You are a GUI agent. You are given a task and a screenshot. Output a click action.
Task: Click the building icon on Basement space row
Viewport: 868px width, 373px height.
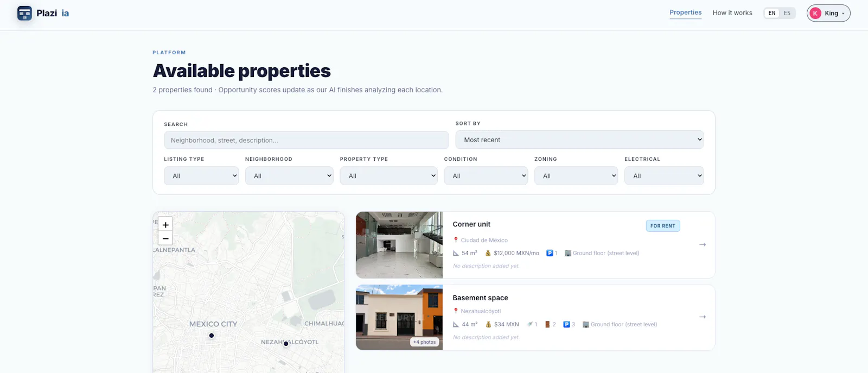586,325
